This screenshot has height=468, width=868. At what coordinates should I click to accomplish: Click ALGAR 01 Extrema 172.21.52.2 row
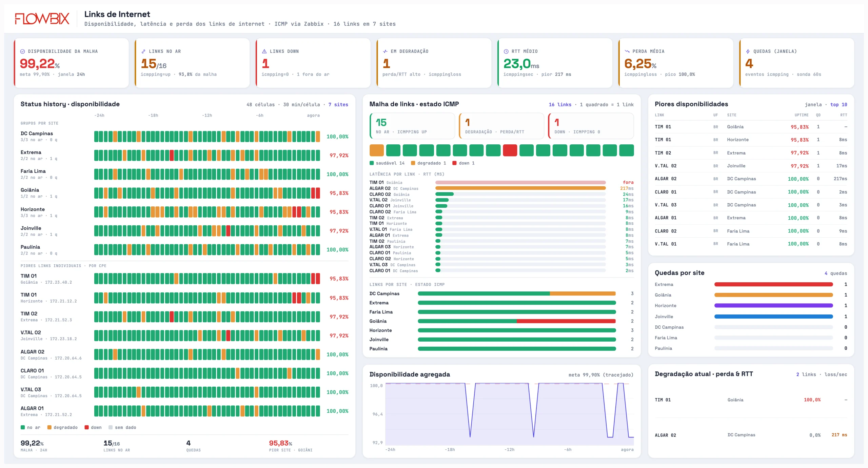tap(184, 411)
